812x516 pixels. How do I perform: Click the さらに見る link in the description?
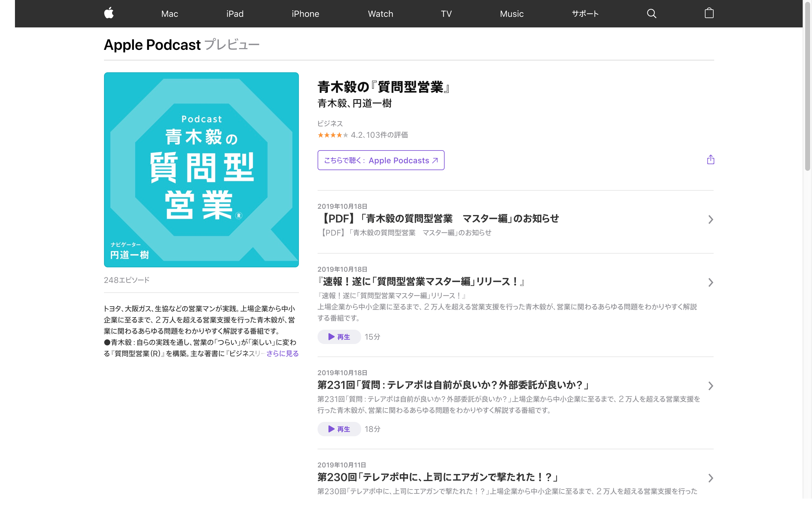pos(282,353)
